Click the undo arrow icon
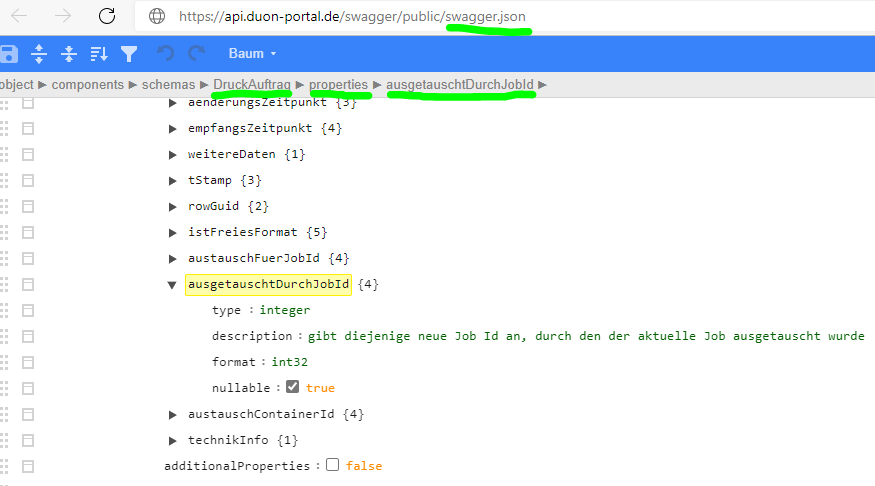The height and width of the screenshot is (486, 875). click(x=166, y=53)
